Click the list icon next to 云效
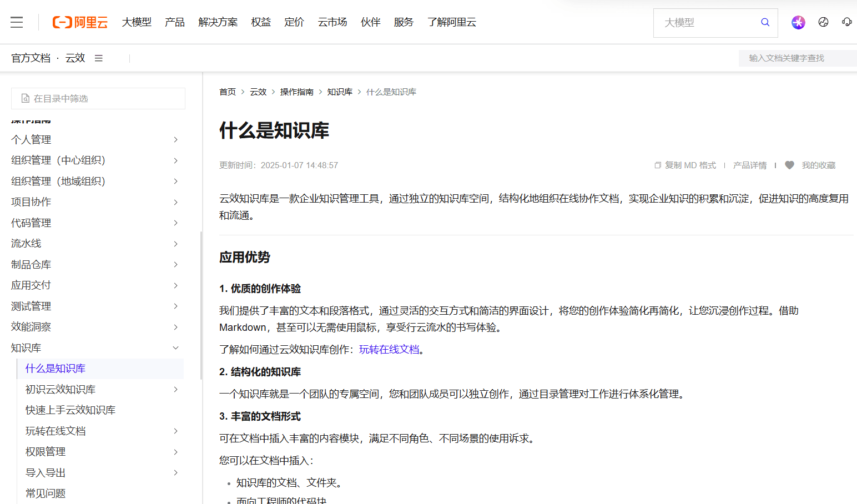The image size is (857, 504). click(x=99, y=58)
